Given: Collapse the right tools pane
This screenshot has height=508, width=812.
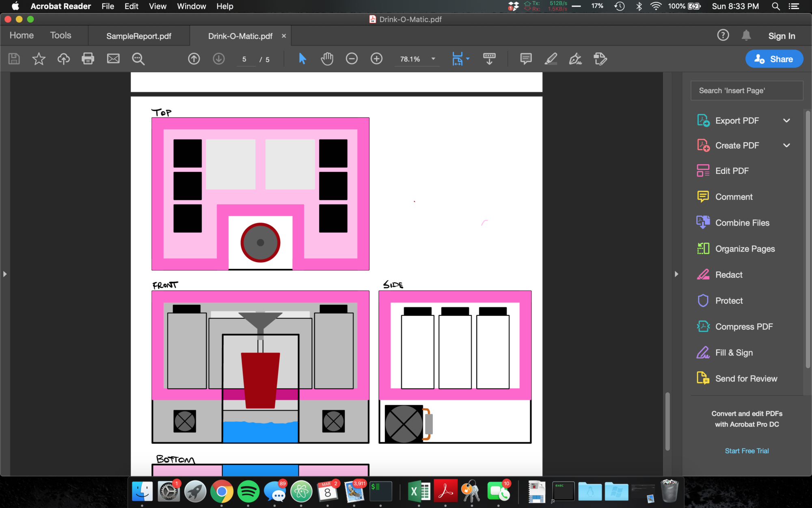Looking at the screenshot, I should (676, 274).
